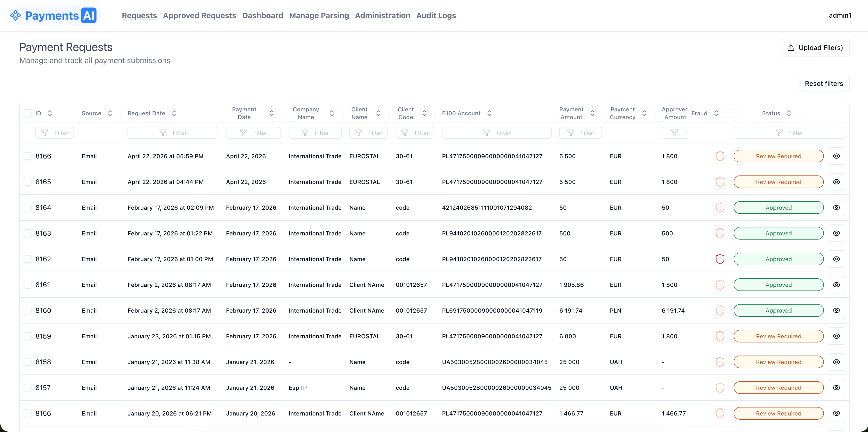Sort by Client Name column
Screen dimensions: 868x432
tap(378, 113)
